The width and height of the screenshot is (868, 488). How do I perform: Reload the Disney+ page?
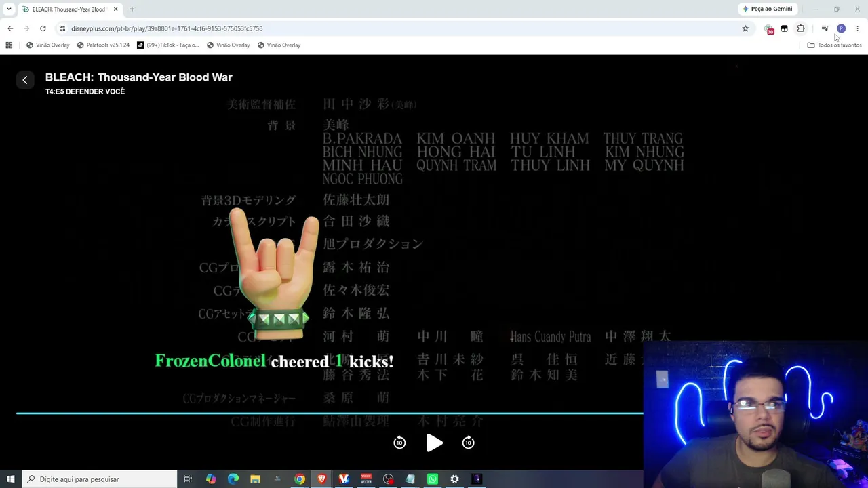point(43,28)
